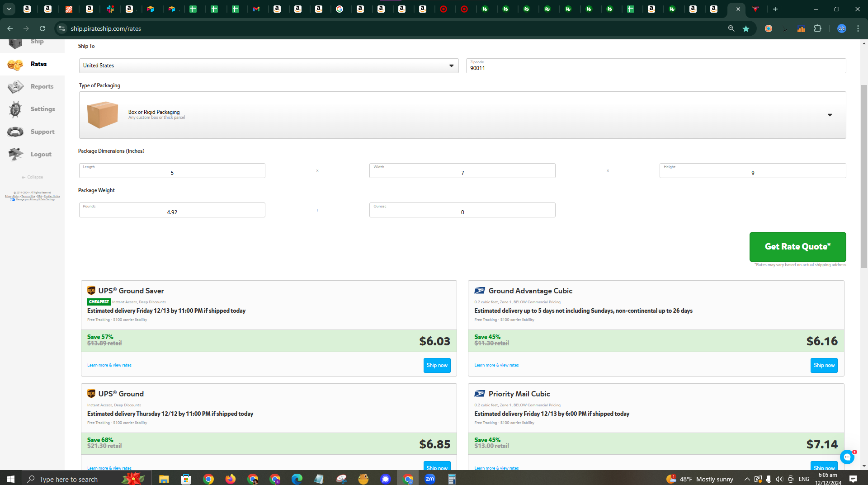Open a new browser tab
This screenshot has width=868, height=485.
[x=775, y=9]
